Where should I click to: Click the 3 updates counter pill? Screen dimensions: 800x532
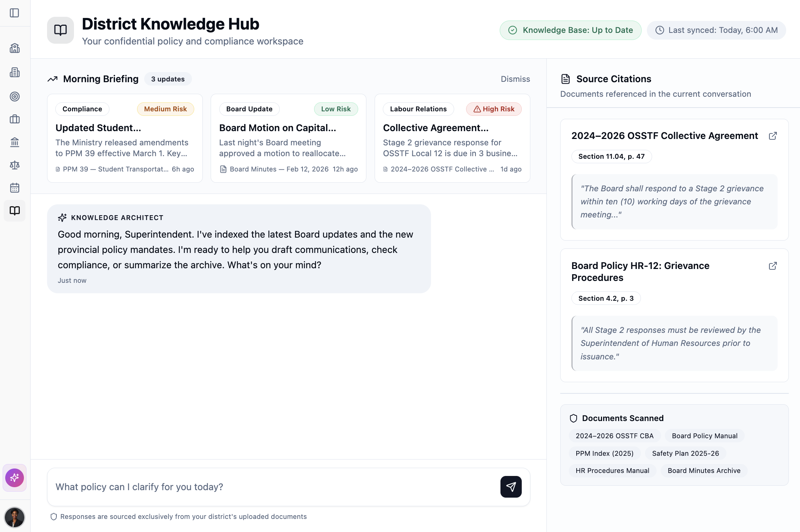[168, 79]
